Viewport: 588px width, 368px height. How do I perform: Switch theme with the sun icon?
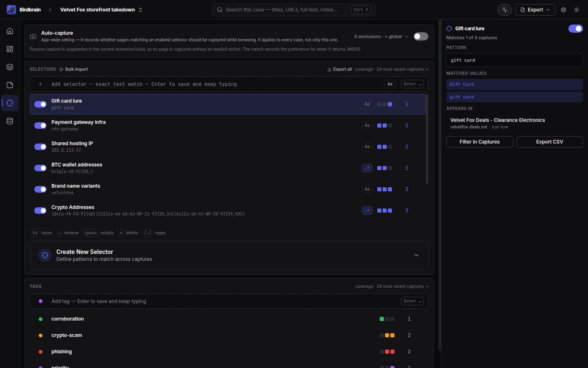[577, 10]
